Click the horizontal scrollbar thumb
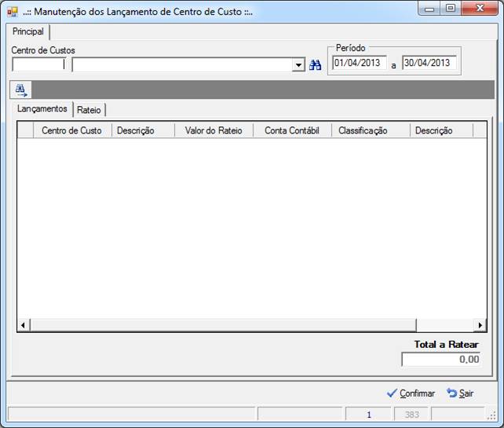Image resolution: width=504 pixels, height=428 pixels. tap(223, 325)
